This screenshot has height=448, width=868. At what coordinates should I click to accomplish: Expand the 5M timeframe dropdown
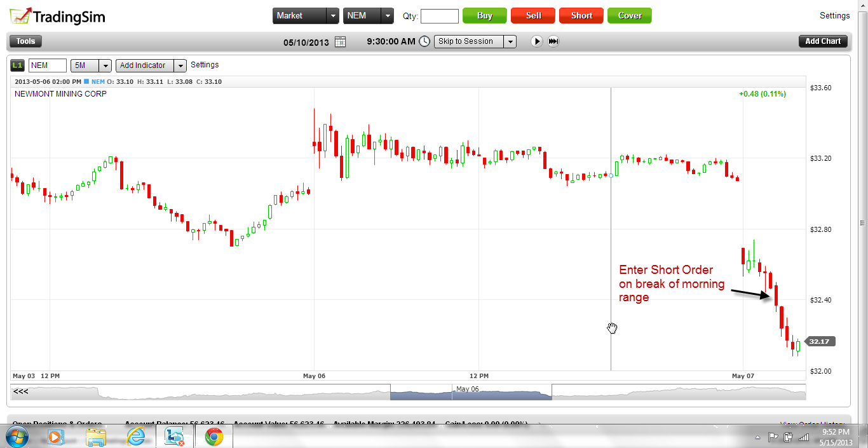pyautogui.click(x=105, y=65)
